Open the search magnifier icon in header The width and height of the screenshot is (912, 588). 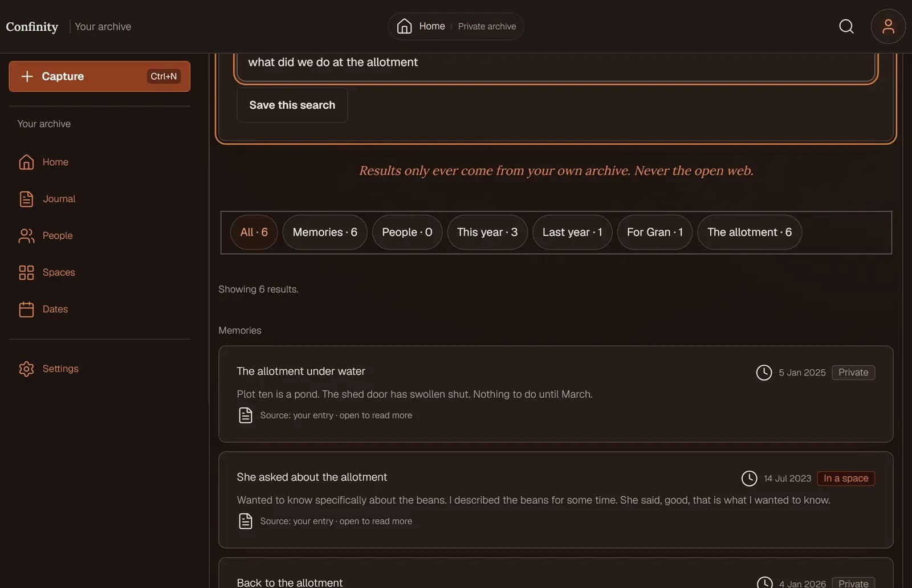coord(846,26)
